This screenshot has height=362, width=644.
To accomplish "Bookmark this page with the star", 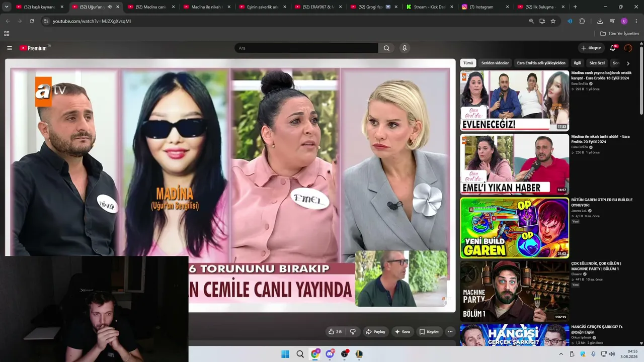I will (x=553, y=21).
